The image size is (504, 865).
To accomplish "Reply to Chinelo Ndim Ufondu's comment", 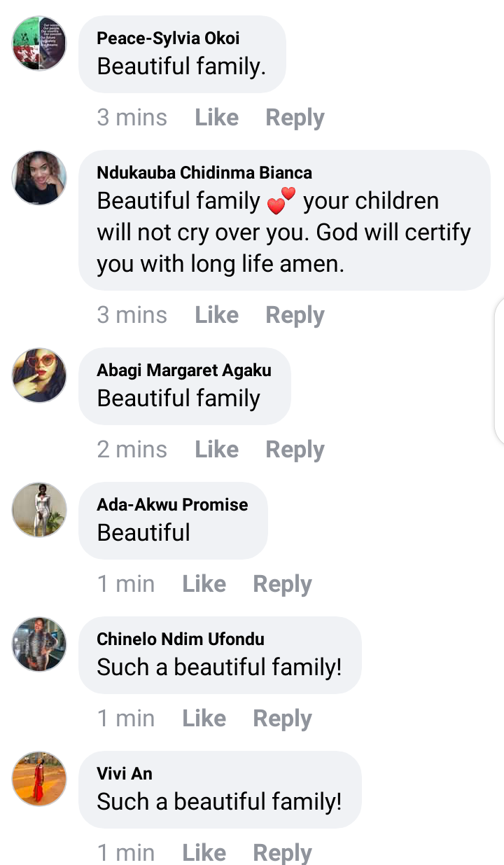I will click(x=282, y=719).
